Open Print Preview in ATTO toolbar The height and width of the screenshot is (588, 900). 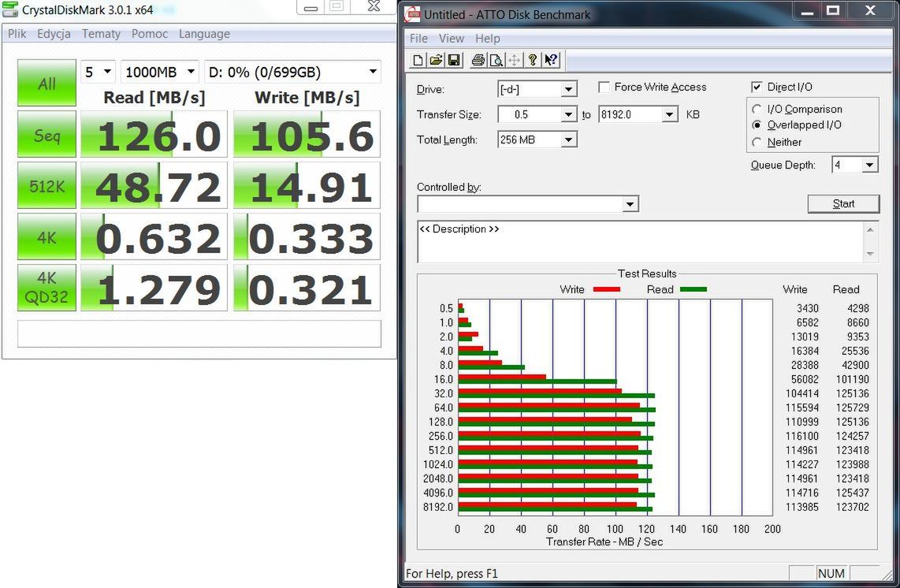coord(496,60)
